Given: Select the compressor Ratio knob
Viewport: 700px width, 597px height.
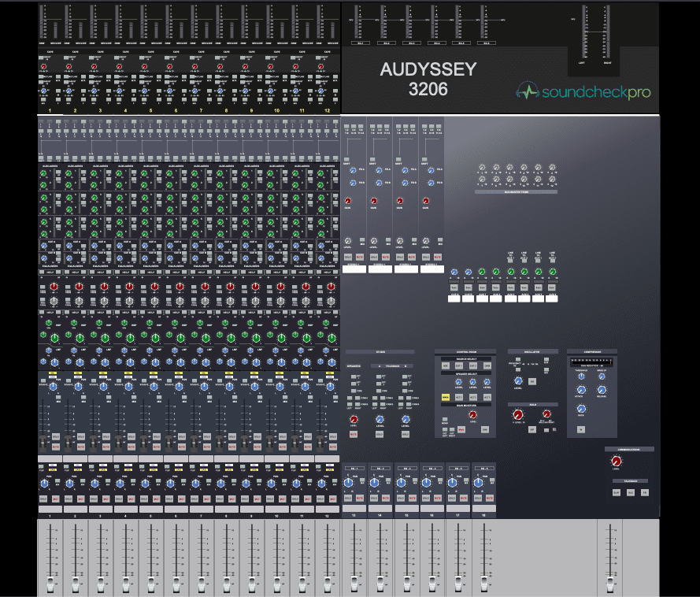Looking at the screenshot, I should coord(581,409).
